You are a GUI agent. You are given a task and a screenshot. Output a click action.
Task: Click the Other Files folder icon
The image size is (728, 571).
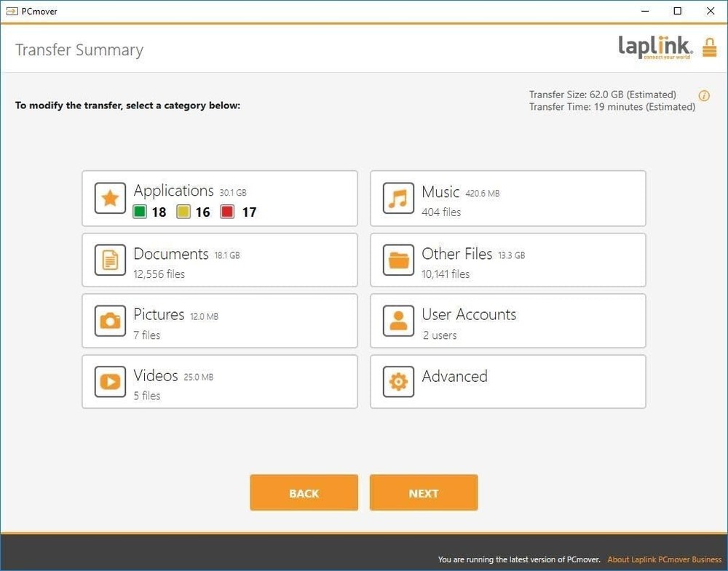tap(397, 260)
